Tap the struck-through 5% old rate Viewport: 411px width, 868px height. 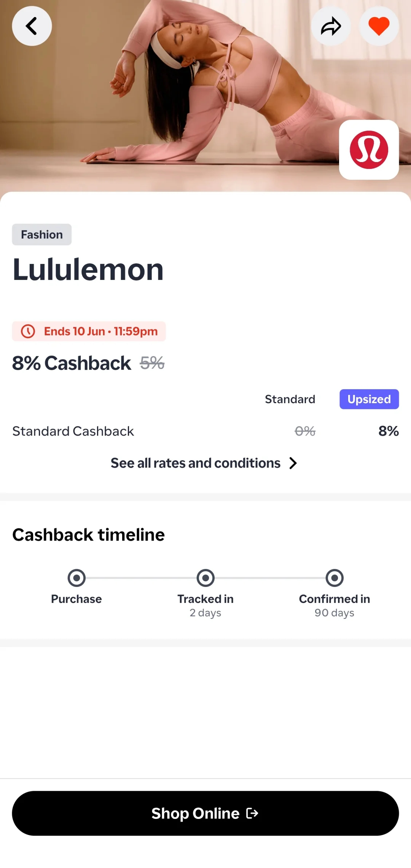point(152,363)
